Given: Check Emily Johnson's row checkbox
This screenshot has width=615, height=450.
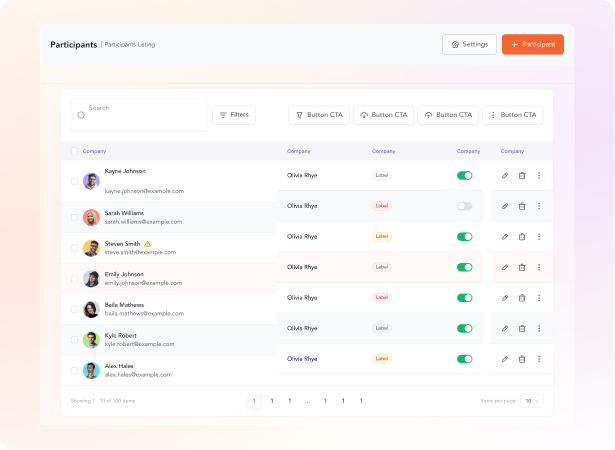Looking at the screenshot, I should (74, 279).
